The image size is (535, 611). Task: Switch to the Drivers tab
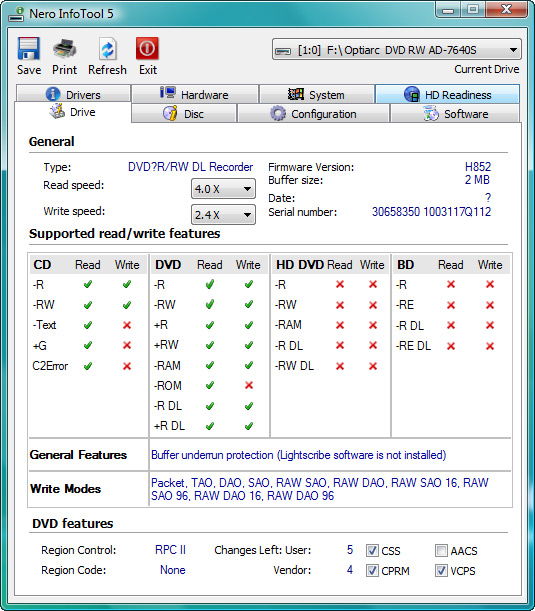point(73,94)
